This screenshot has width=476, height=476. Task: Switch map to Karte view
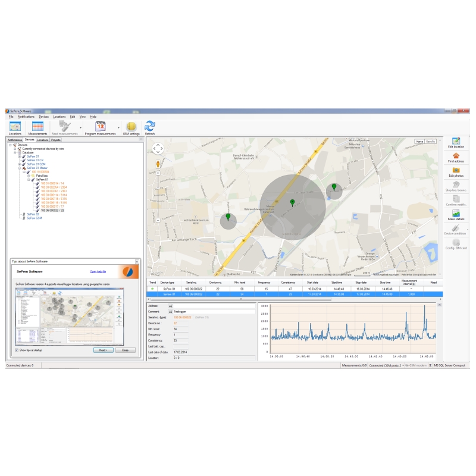pos(419,142)
